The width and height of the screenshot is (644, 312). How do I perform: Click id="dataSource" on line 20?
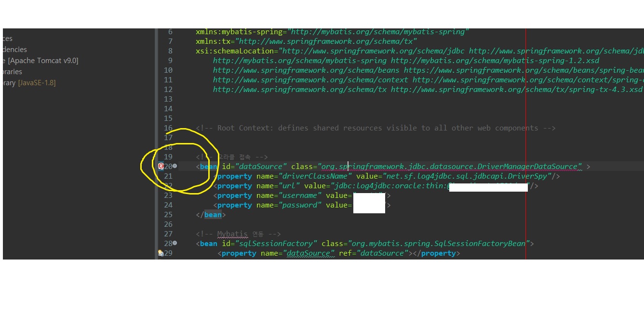pyautogui.click(x=254, y=167)
